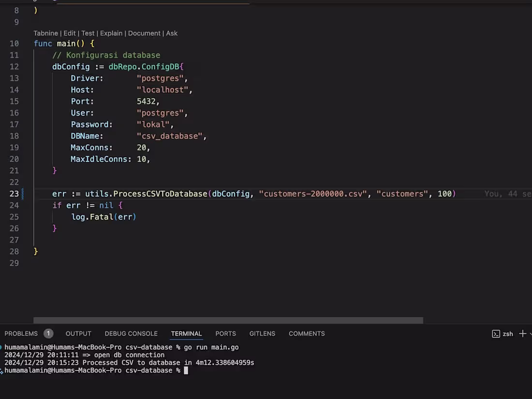Viewport: 532px width, 399px height.
Task: Click line number 23 in the gutter
Action: [14, 193]
